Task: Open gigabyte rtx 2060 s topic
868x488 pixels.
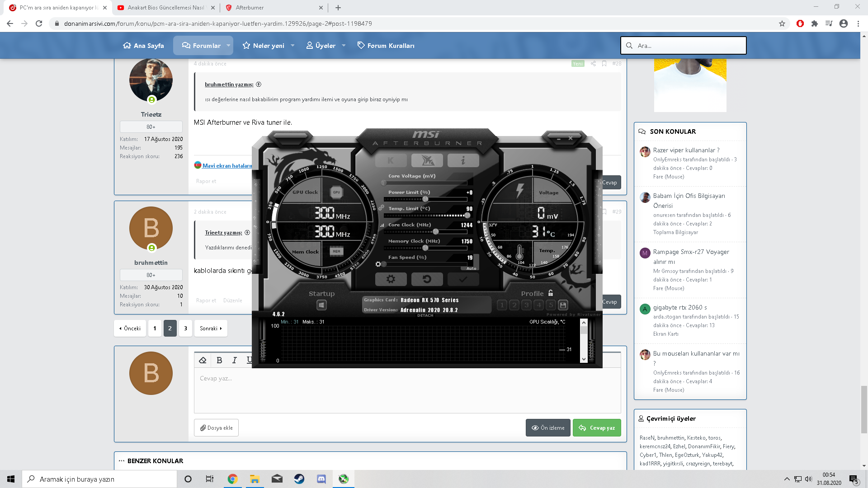Action: point(679,308)
